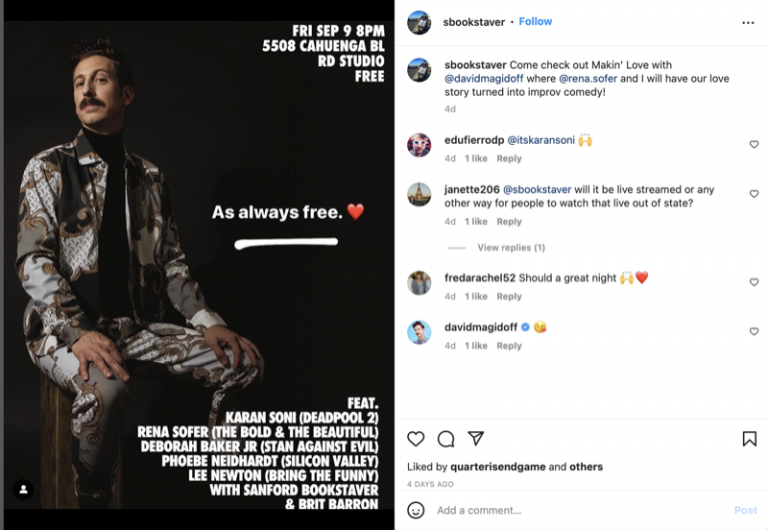Click sbookstaver profile avatar in header

point(420,22)
